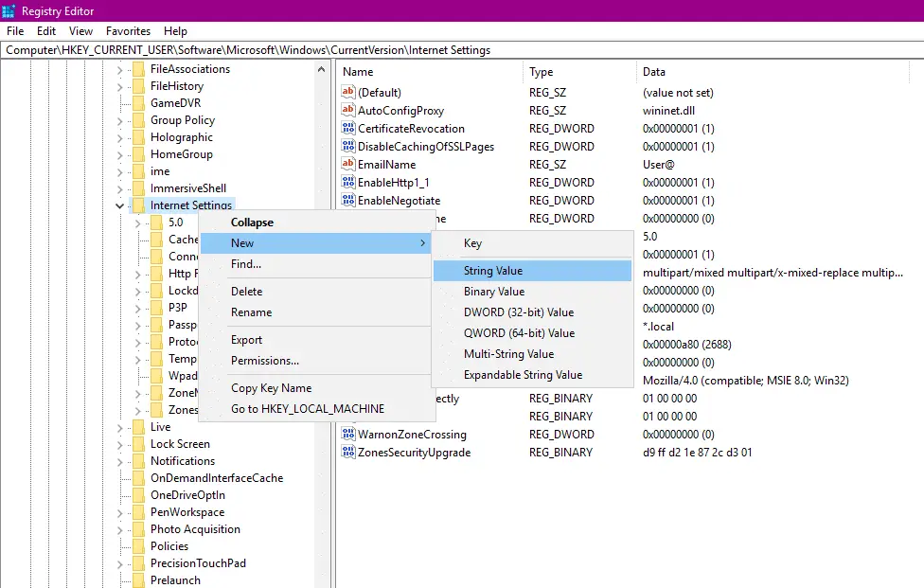Expand the Group Policy key arrow
This screenshot has height=588, width=924.
[119, 121]
